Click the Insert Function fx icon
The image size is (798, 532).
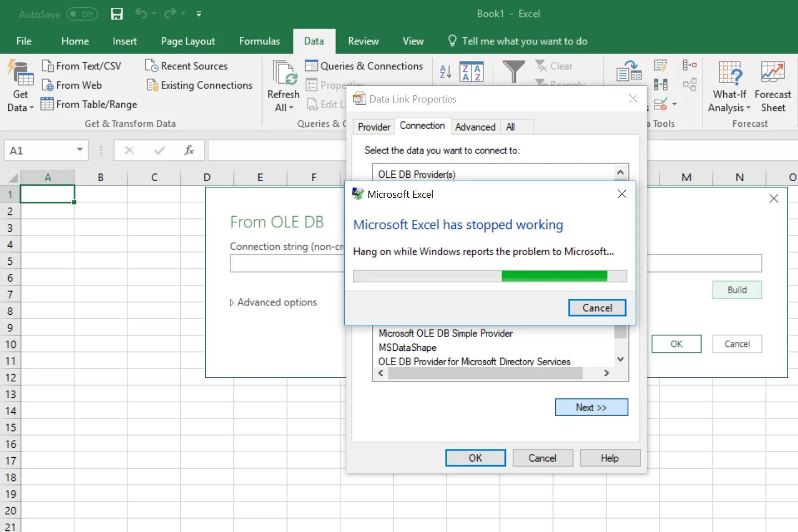point(189,150)
